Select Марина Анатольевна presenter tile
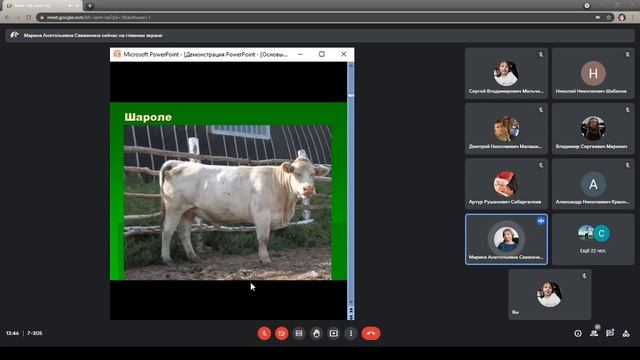The height and width of the screenshot is (360, 640). pos(506,239)
